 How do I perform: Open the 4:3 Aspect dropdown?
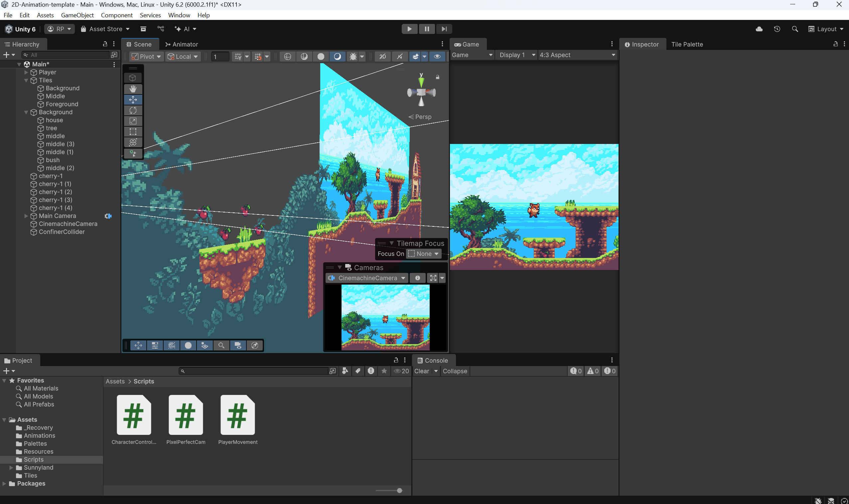pyautogui.click(x=578, y=55)
